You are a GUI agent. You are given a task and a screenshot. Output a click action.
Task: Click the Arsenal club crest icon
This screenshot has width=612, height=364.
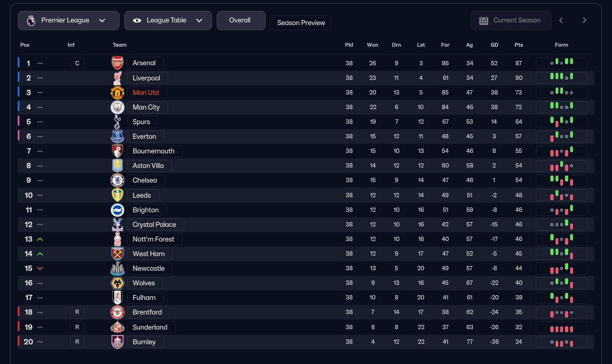pyautogui.click(x=117, y=63)
